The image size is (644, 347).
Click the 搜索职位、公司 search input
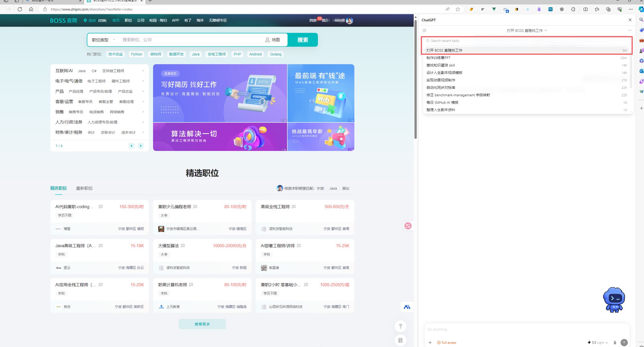point(191,40)
